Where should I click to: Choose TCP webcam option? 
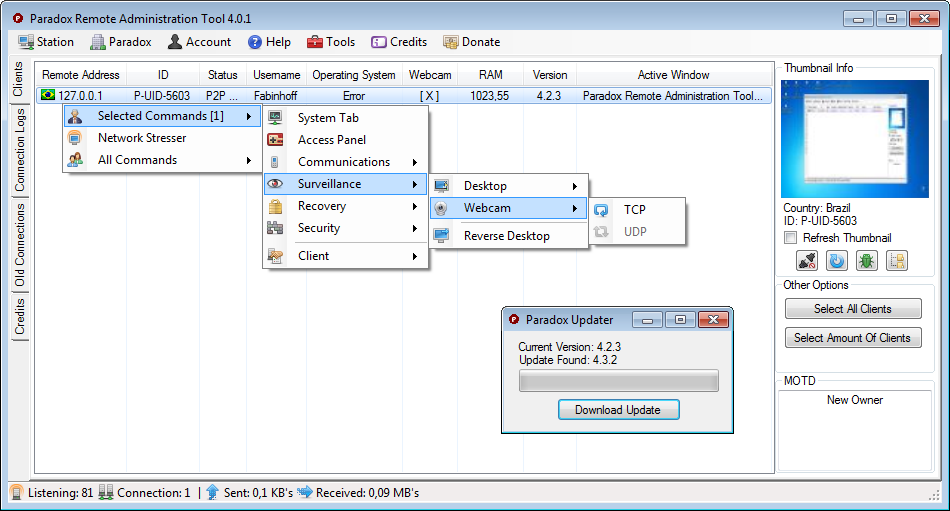[x=637, y=210]
